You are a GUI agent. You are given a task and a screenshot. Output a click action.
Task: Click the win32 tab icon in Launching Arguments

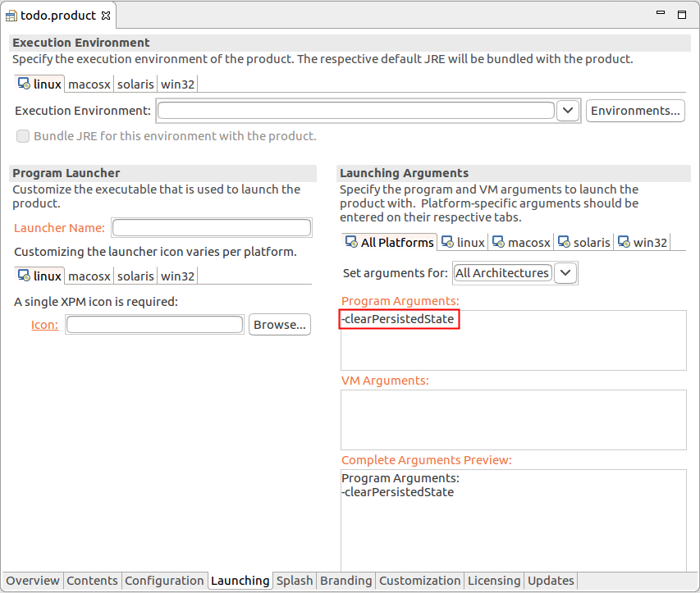point(624,242)
